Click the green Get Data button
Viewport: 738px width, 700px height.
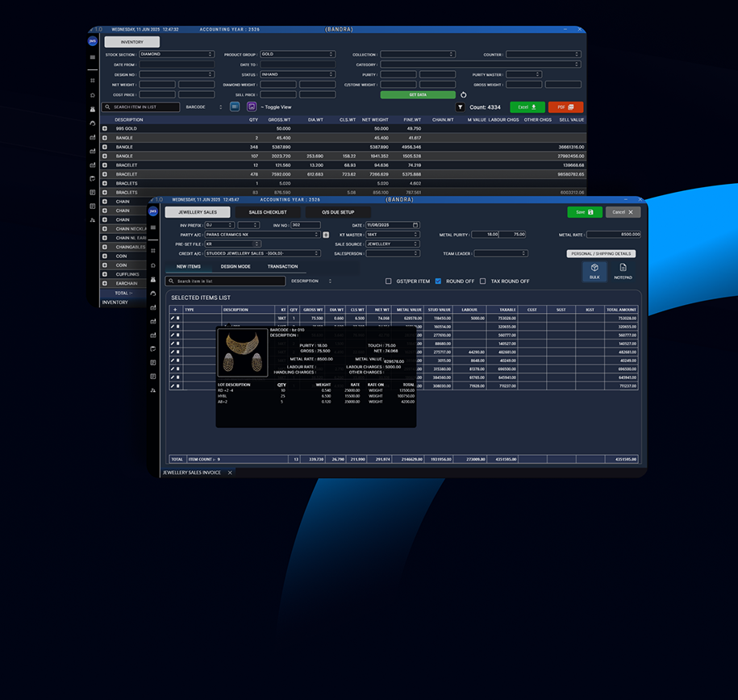pyautogui.click(x=418, y=95)
